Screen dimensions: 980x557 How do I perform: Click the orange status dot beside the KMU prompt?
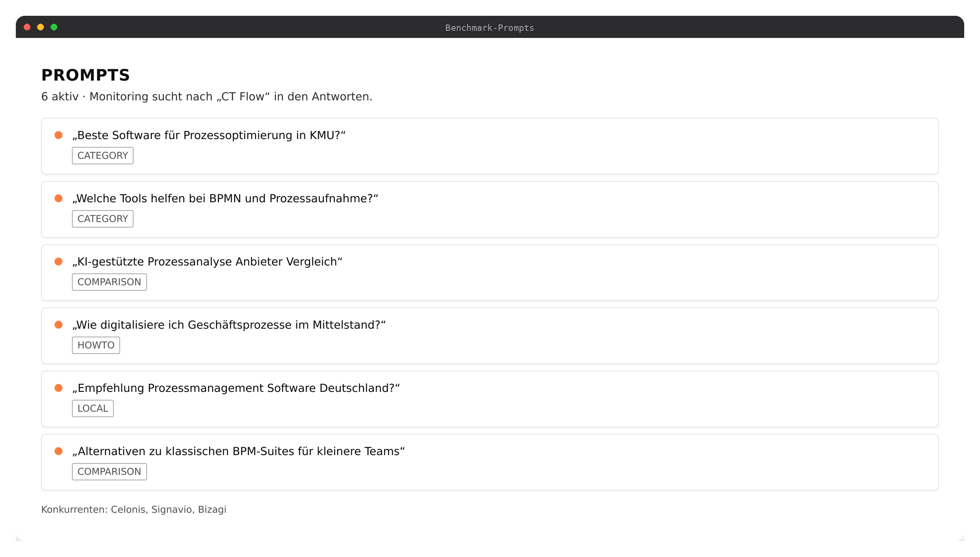click(58, 135)
